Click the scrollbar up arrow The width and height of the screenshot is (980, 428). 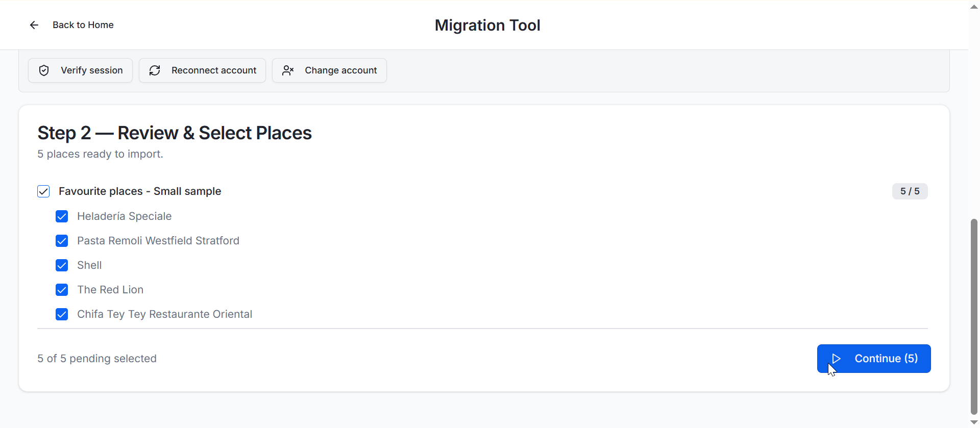(974, 7)
